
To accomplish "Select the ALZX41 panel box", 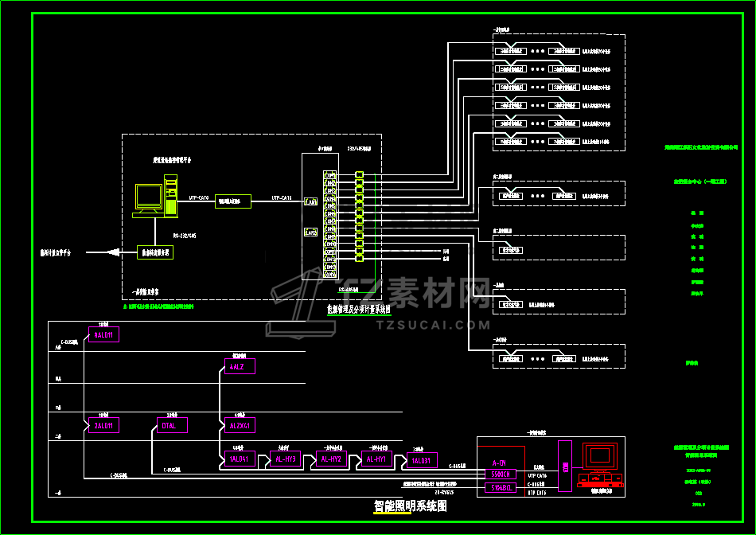I will pyautogui.click(x=240, y=425).
